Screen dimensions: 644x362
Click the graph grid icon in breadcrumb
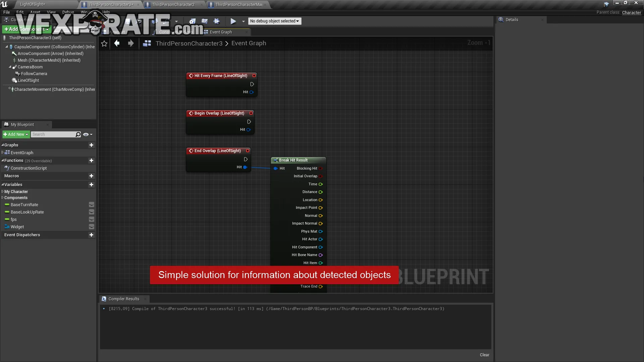[147, 43]
